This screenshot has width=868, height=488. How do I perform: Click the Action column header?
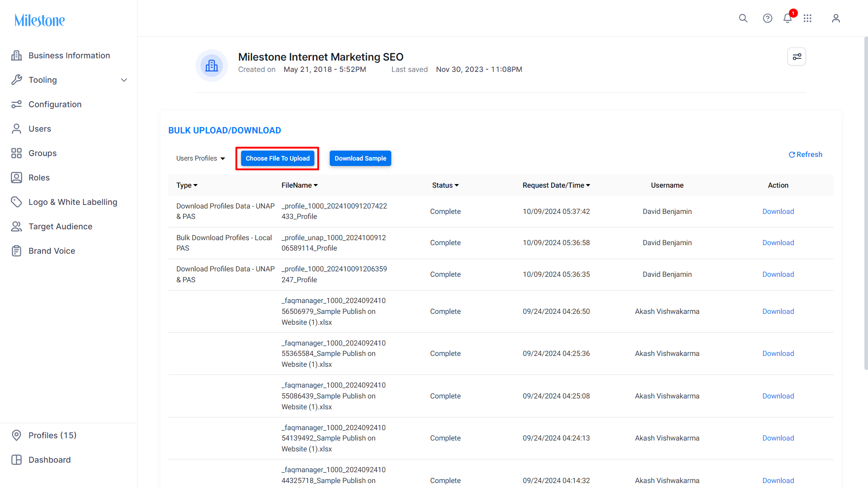coord(778,185)
